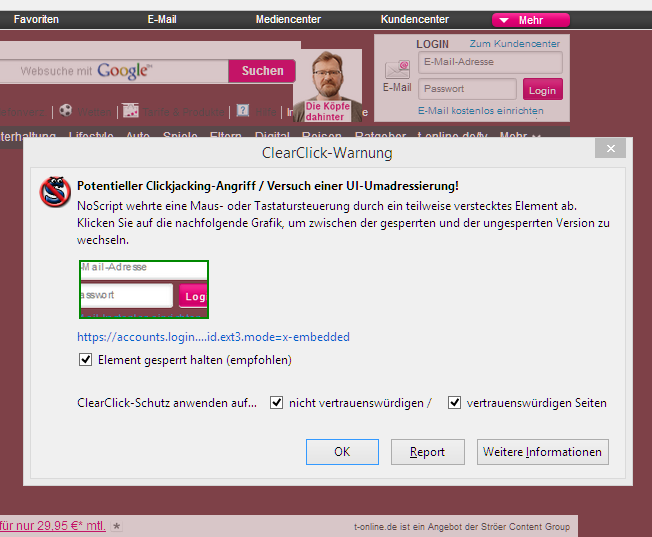
Task: Select the Auto category tab
Action: point(138,136)
